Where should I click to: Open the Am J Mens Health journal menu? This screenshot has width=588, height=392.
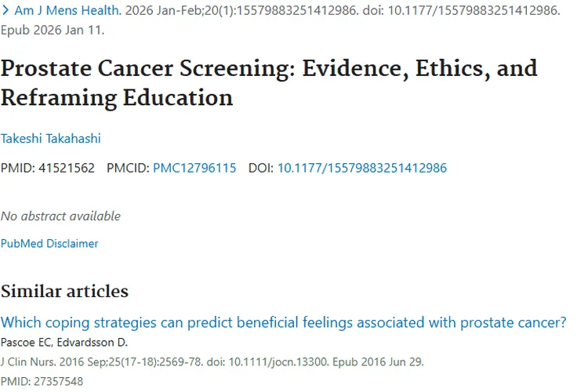[x=67, y=13]
